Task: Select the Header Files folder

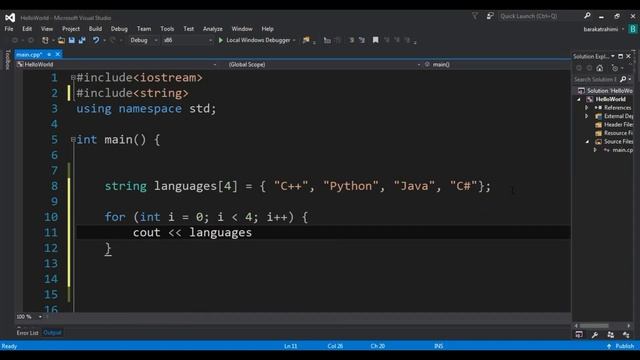Action: point(614,124)
